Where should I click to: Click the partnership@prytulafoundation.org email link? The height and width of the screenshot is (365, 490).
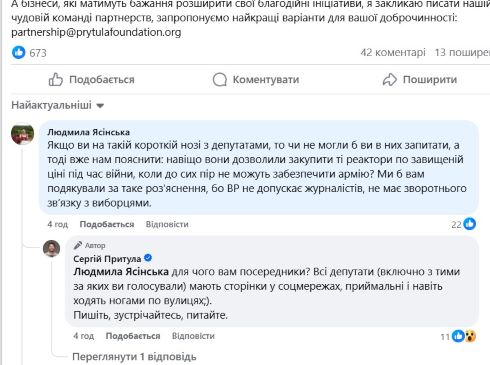(x=96, y=32)
